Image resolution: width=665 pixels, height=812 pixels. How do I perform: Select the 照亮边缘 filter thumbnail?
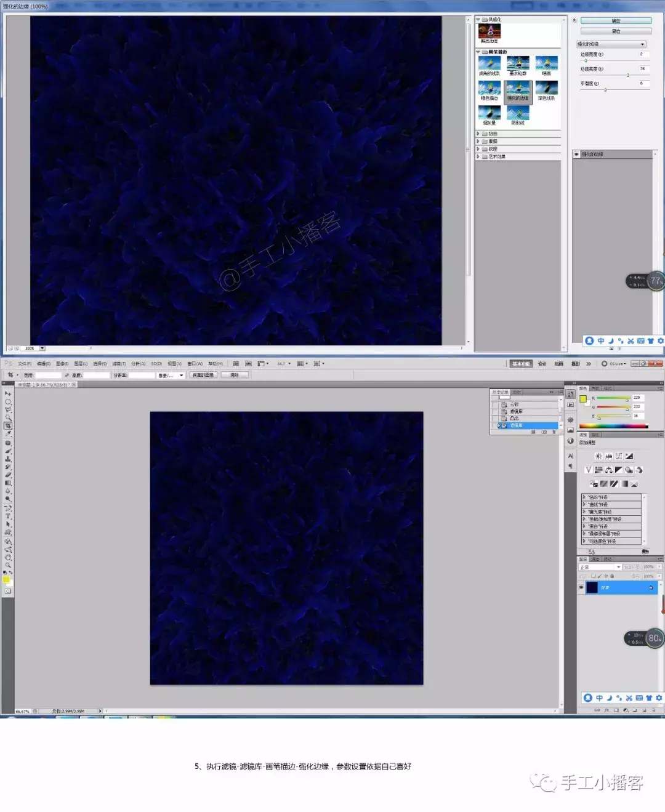pyautogui.click(x=490, y=34)
